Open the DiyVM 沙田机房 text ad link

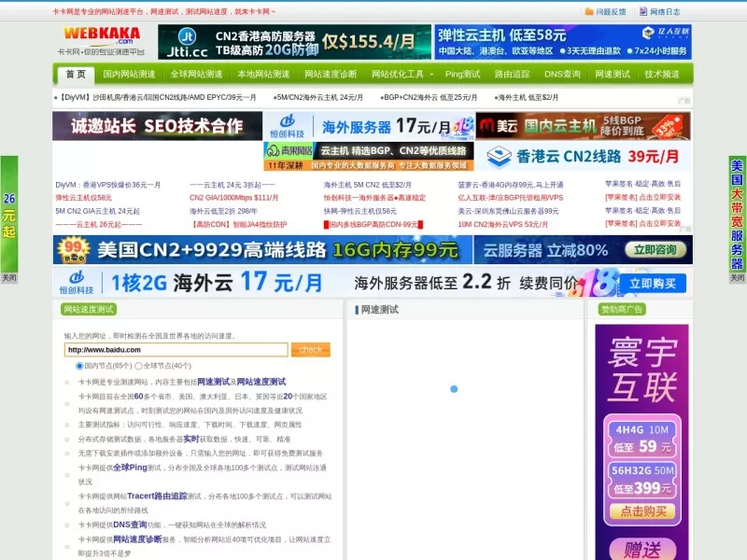[156, 98]
